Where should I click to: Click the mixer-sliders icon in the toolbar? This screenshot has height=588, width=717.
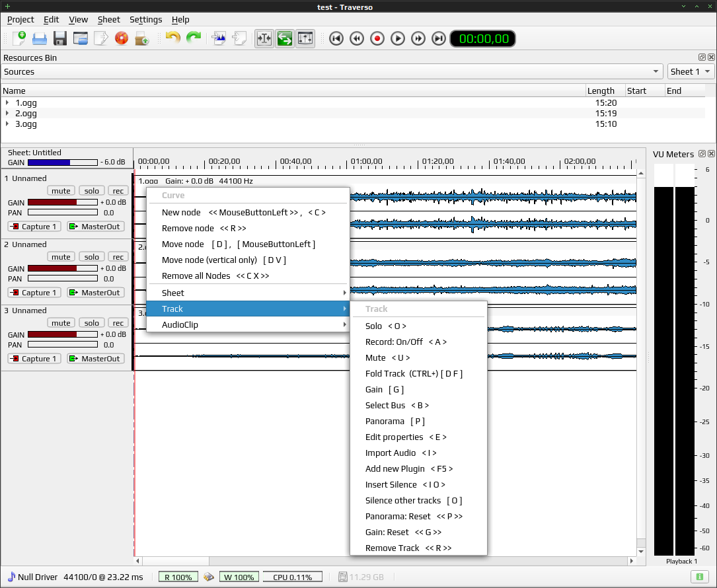pyautogui.click(x=305, y=38)
